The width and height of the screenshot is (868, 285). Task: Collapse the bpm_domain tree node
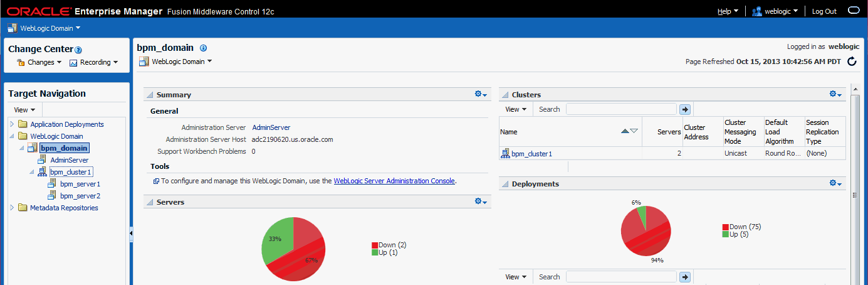point(21,148)
